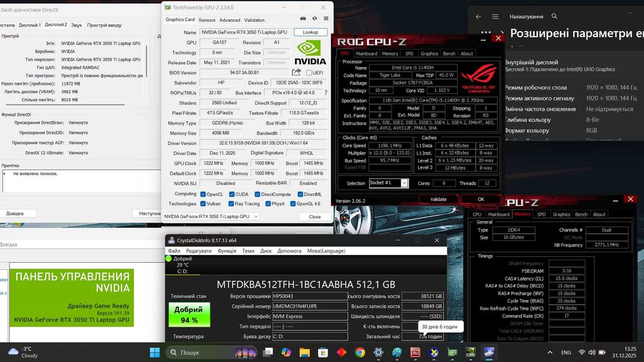The image size is (644, 362).
Task: Toggle OpenCL checkbox
Action: [x=203, y=195]
